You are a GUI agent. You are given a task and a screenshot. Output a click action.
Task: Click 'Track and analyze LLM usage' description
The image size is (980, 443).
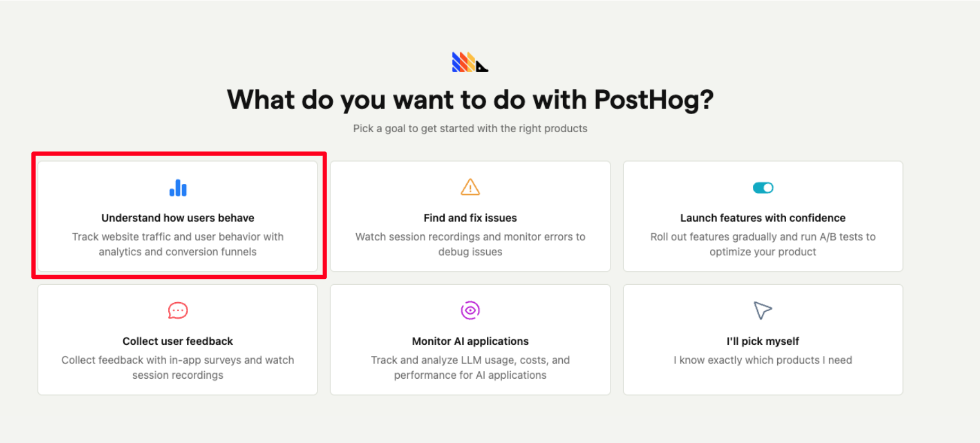[x=470, y=368]
